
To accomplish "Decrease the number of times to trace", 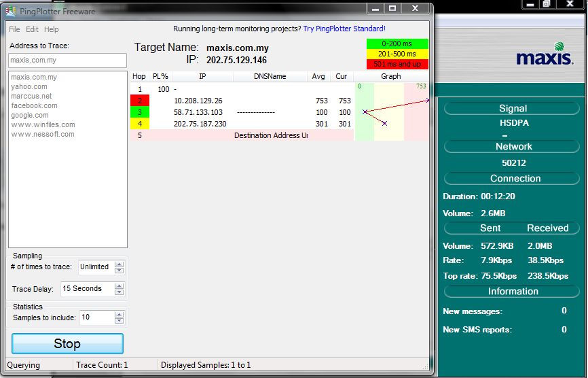I will tap(120, 271).
